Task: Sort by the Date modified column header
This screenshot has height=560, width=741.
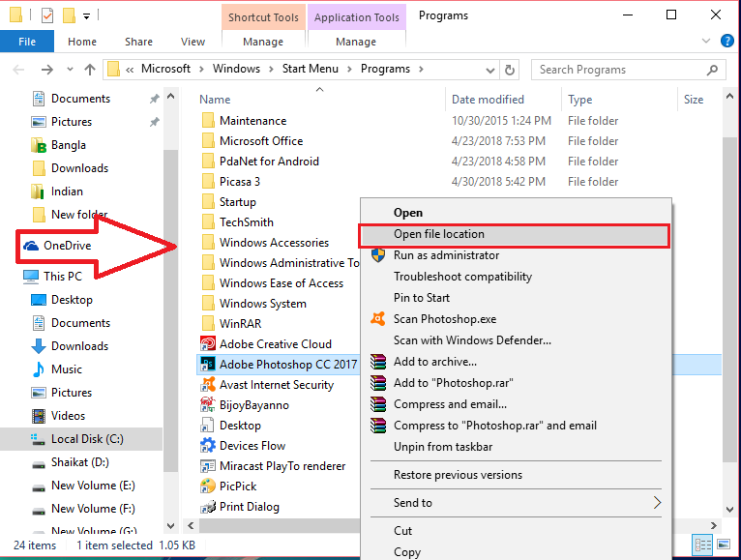Action: [488, 100]
